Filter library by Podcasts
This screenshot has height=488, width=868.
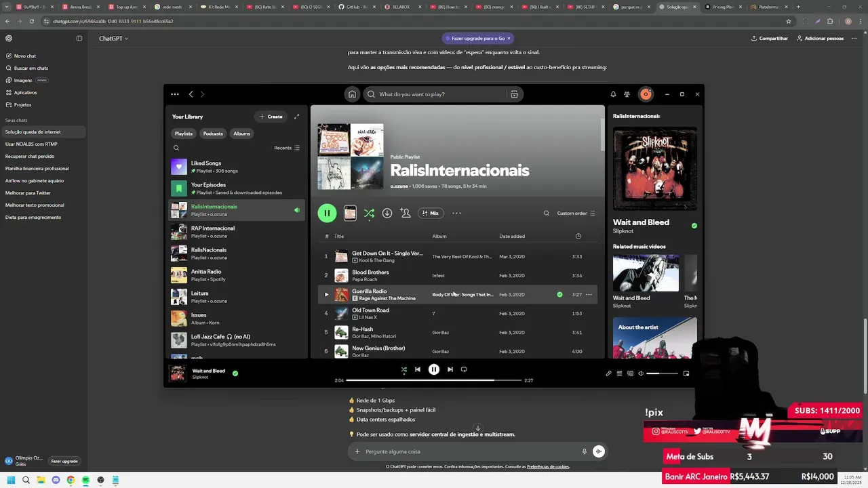(213, 134)
